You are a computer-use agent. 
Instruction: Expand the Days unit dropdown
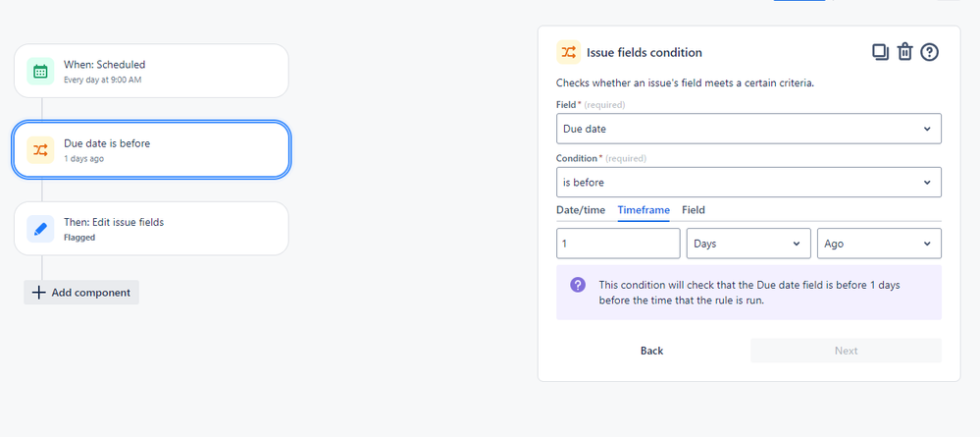click(x=748, y=244)
